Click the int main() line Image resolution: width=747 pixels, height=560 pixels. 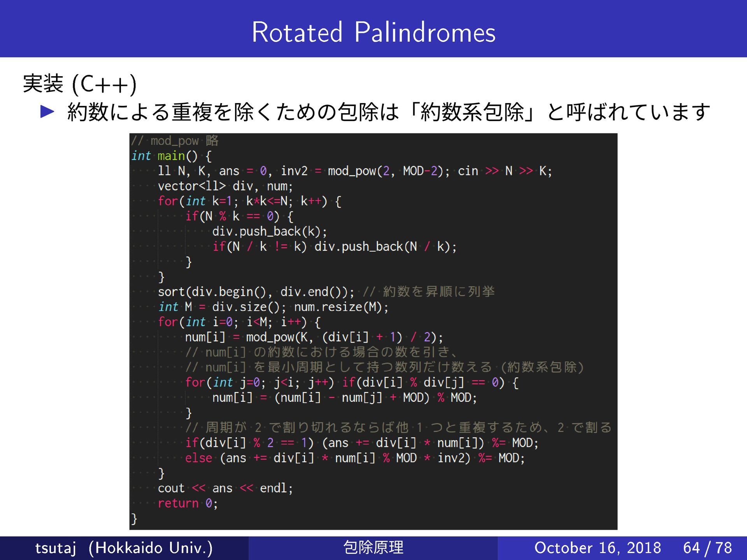pos(172,156)
